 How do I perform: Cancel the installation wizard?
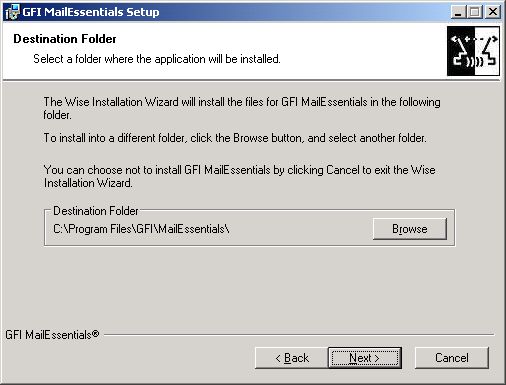click(452, 358)
